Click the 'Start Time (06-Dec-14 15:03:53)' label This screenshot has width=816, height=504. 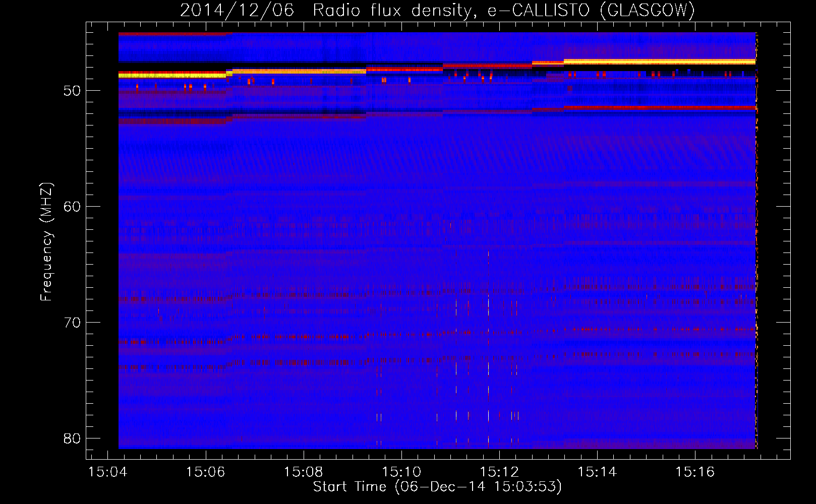coord(437,487)
